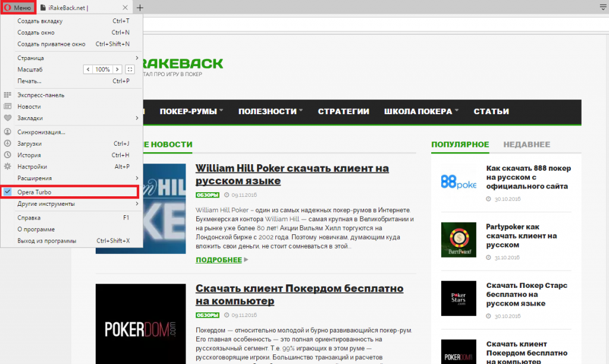609x364 pixels.
Task: Open the ШКОЛА ПОКЕРА dropdown in site navigation
Action: 422,111
